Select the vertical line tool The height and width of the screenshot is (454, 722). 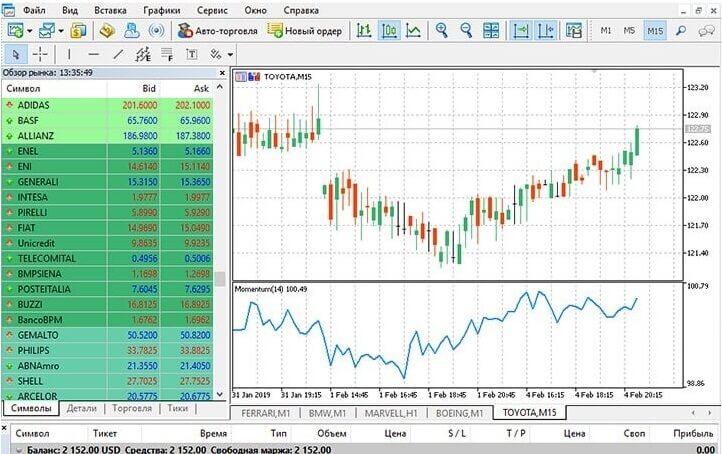pyautogui.click(x=69, y=55)
